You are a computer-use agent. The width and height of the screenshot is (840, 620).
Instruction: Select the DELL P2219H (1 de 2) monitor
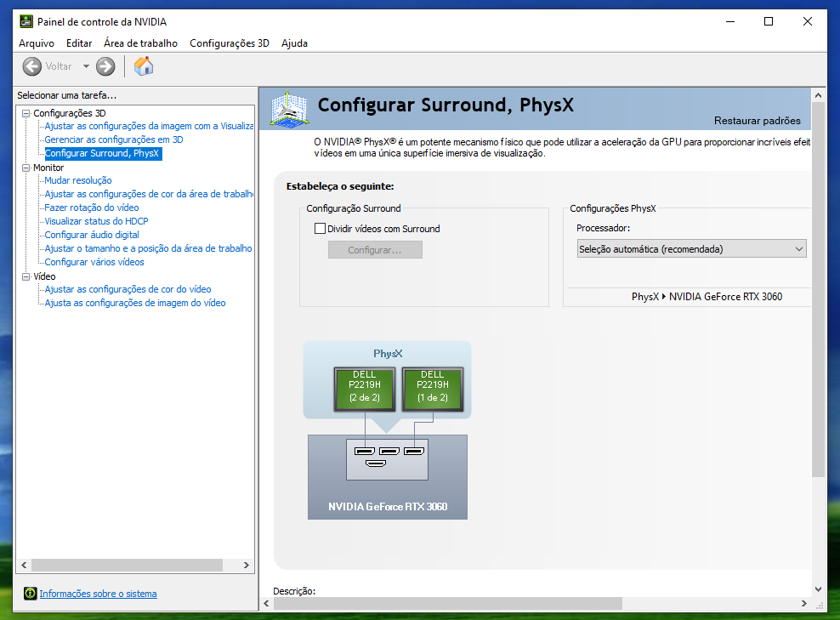point(433,389)
